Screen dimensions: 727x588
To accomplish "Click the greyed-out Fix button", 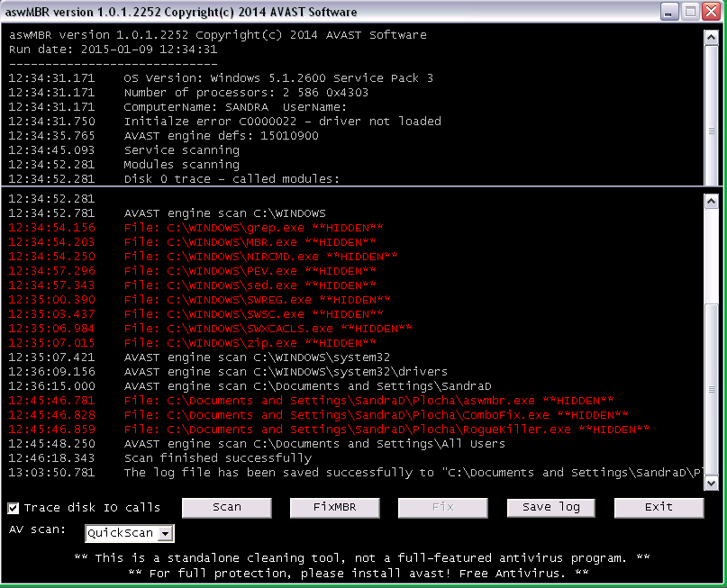I will tap(443, 507).
